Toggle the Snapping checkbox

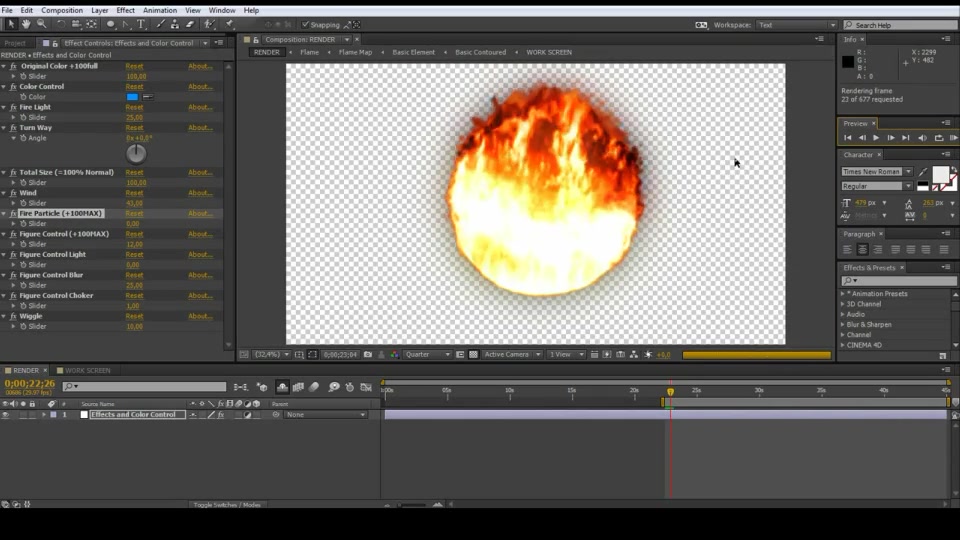point(306,24)
